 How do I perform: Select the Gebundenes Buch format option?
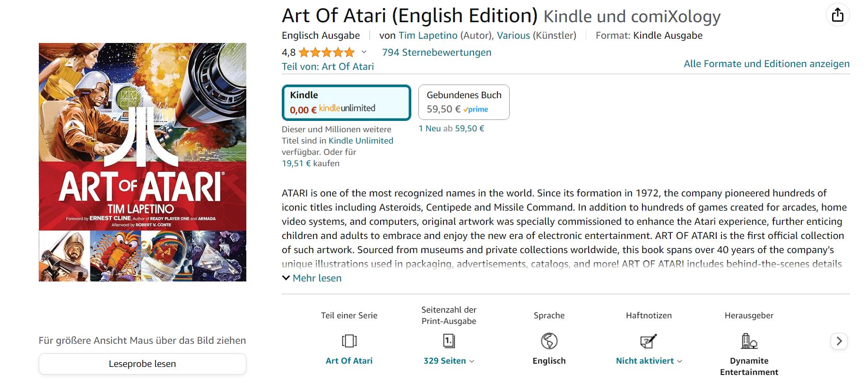pos(464,102)
